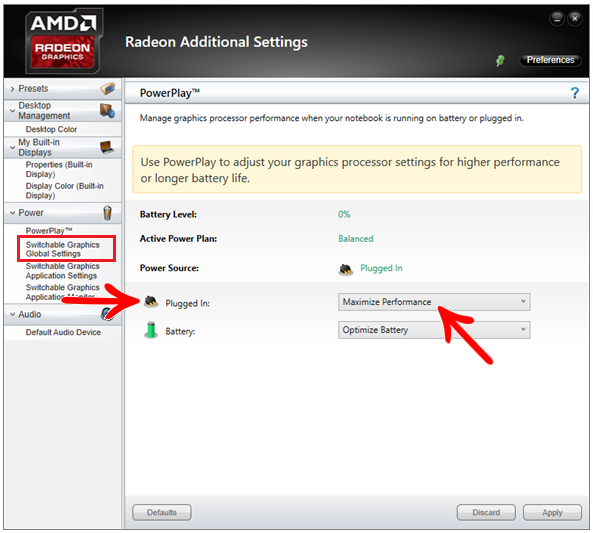Open Properties (Built-in Display) page

pos(59,169)
